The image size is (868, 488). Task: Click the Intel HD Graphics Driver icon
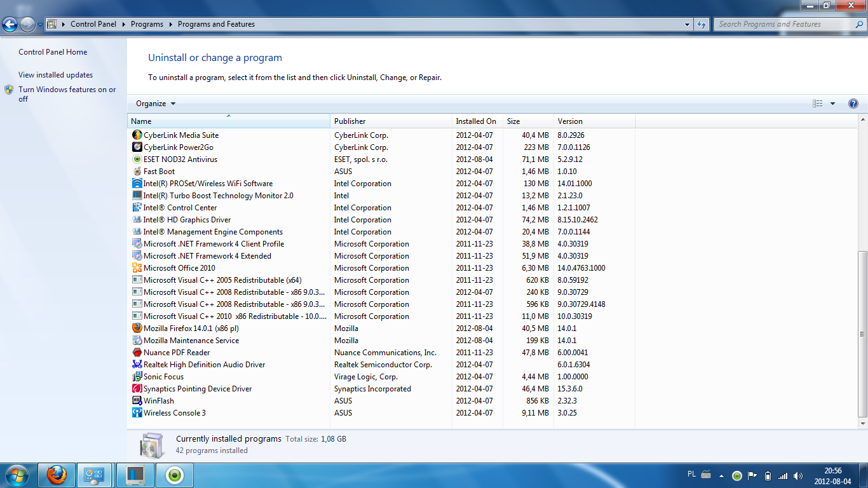(137, 220)
